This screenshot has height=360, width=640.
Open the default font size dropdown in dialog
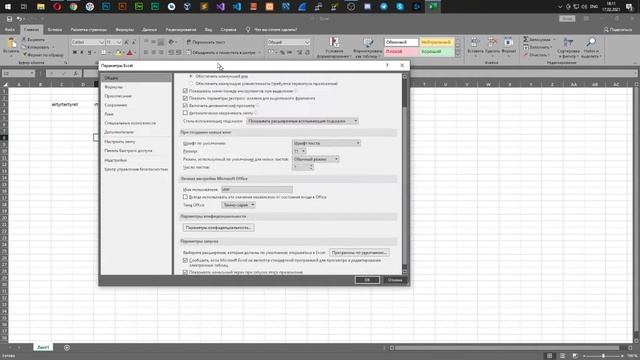(300, 151)
